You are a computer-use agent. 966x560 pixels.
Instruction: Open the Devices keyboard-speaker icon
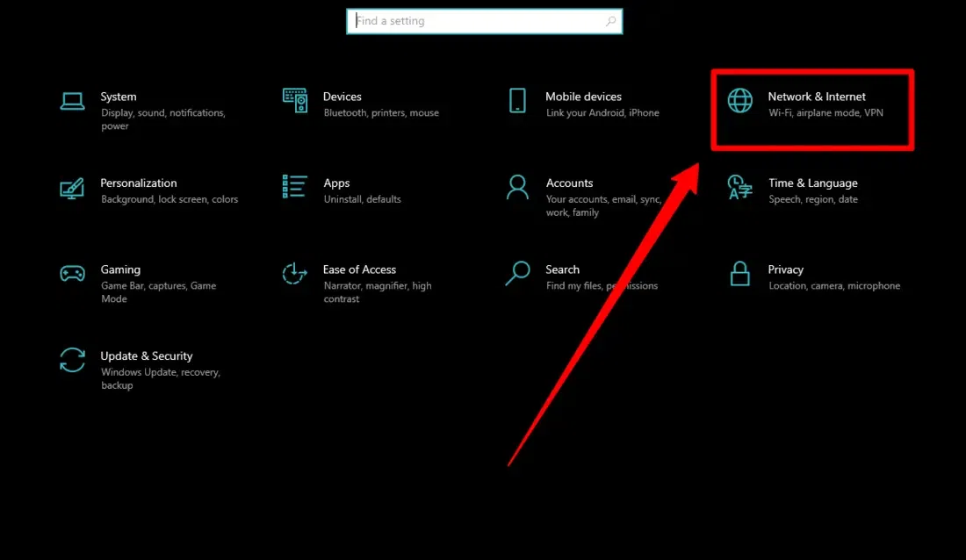tap(295, 100)
